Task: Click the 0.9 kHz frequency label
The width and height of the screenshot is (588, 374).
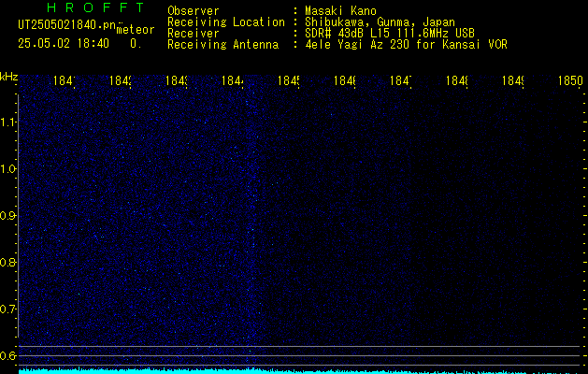Action: click(x=7, y=215)
